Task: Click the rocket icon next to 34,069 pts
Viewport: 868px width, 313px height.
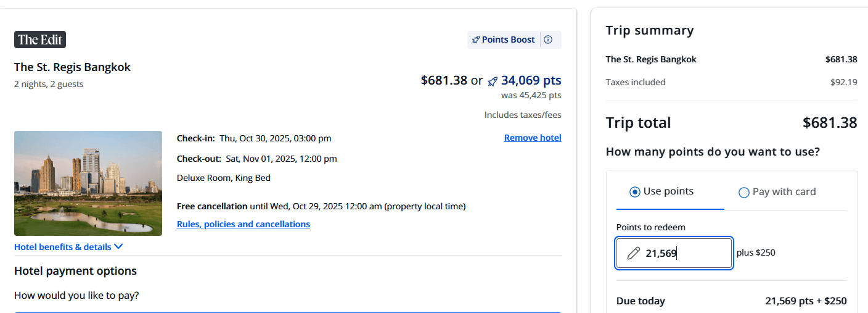Action: [x=493, y=81]
